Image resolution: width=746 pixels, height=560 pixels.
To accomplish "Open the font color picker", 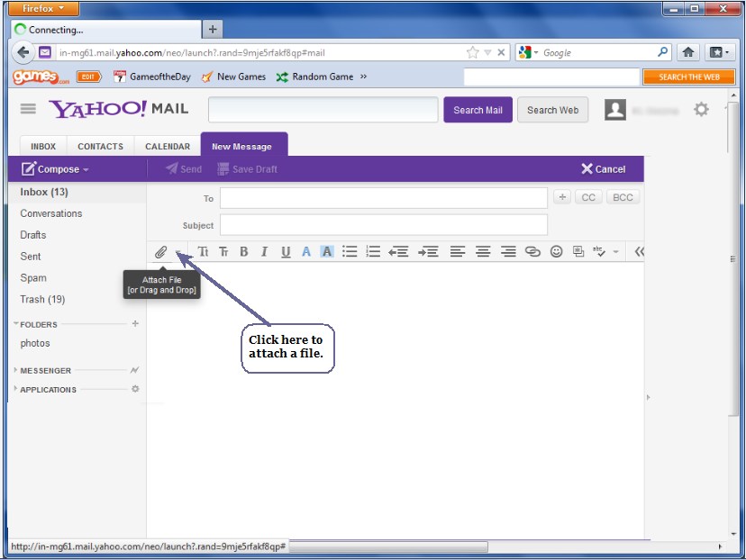I will (x=305, y=251).
